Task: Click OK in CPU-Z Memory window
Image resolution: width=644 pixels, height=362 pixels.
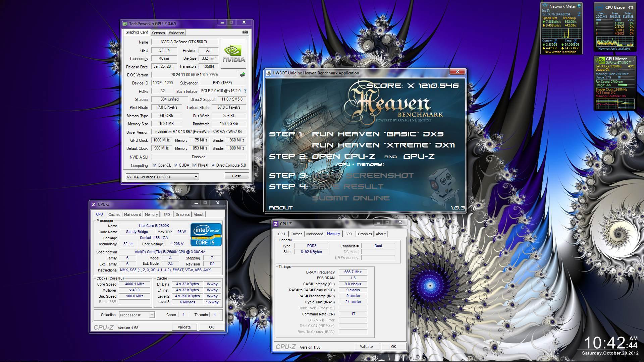Action: coord(393,347)
